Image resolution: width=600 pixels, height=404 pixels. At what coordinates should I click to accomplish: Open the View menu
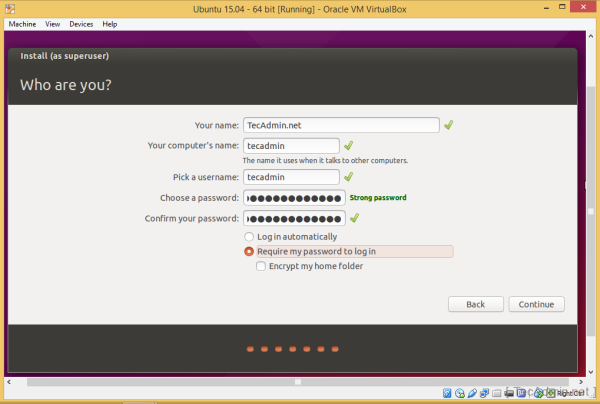53,23
